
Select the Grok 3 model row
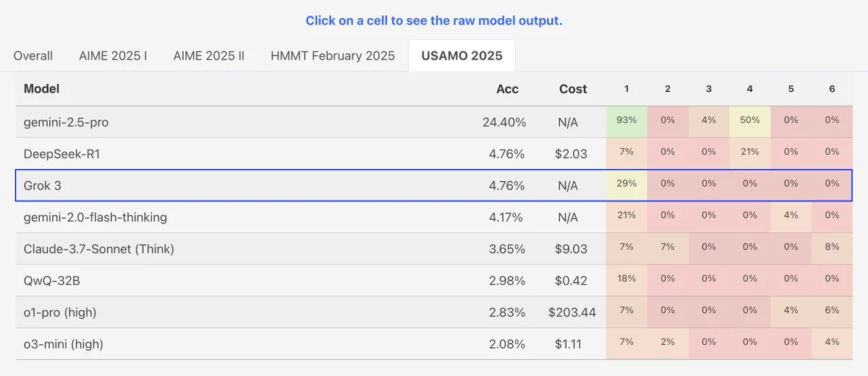[x=434, y=185]
